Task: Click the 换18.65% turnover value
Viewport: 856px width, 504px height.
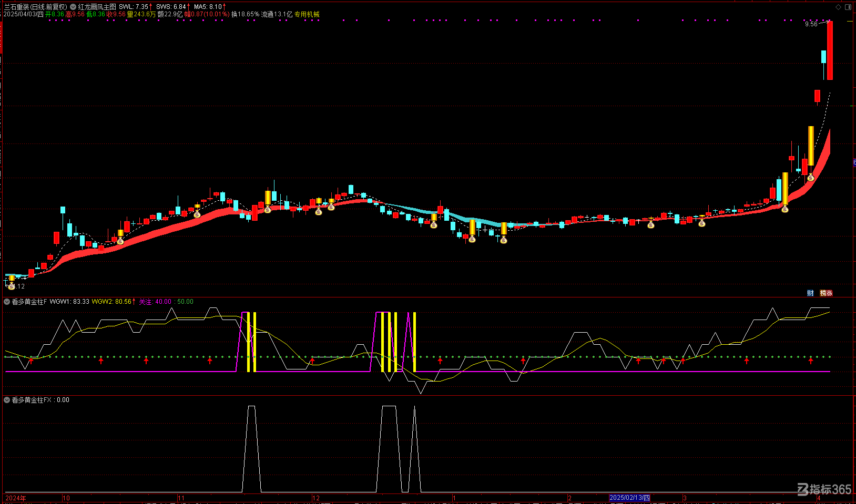Action: pyautogui.click(x=246, y=14)
